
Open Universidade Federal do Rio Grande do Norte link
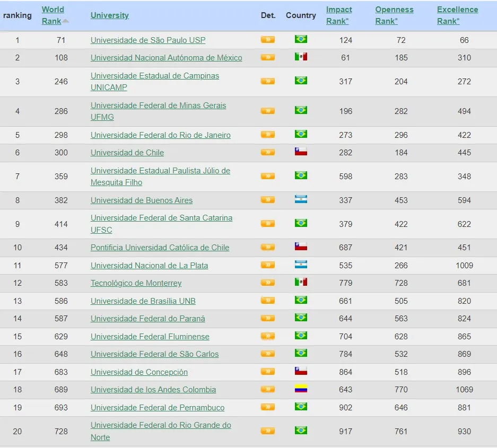click(161, 431)
